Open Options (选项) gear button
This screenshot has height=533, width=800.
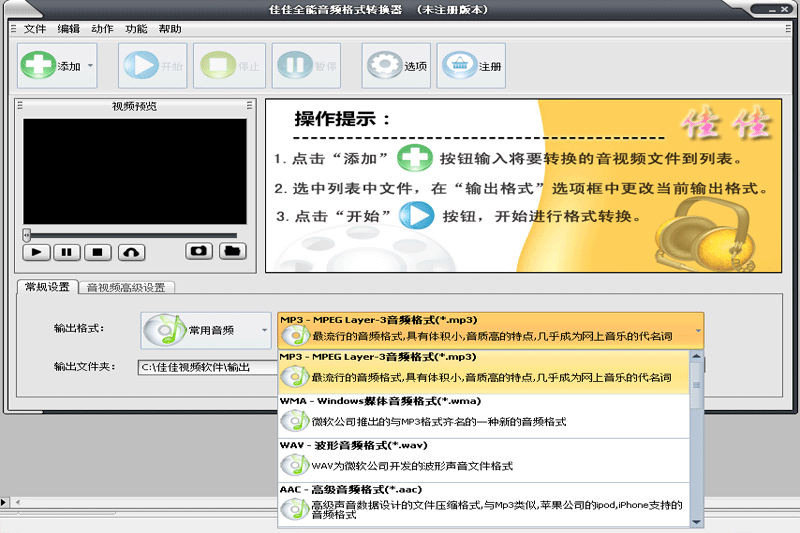(396, 66)
